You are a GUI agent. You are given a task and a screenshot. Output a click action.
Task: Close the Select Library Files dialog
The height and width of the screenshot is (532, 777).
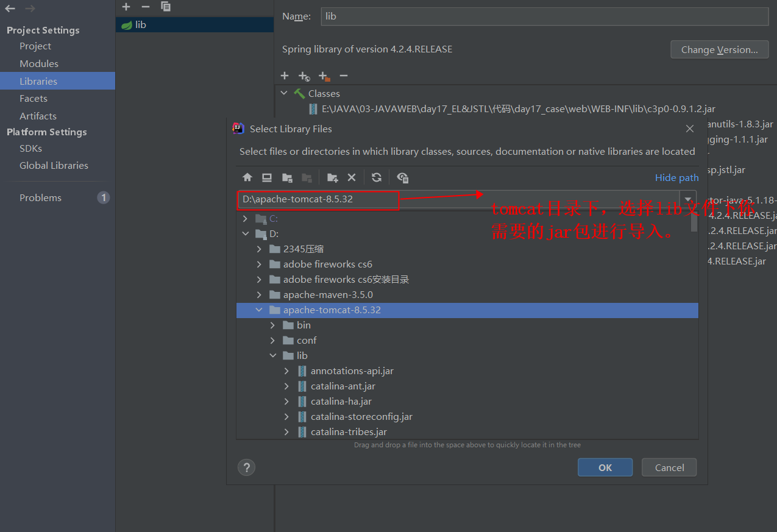tap(690, 129)
